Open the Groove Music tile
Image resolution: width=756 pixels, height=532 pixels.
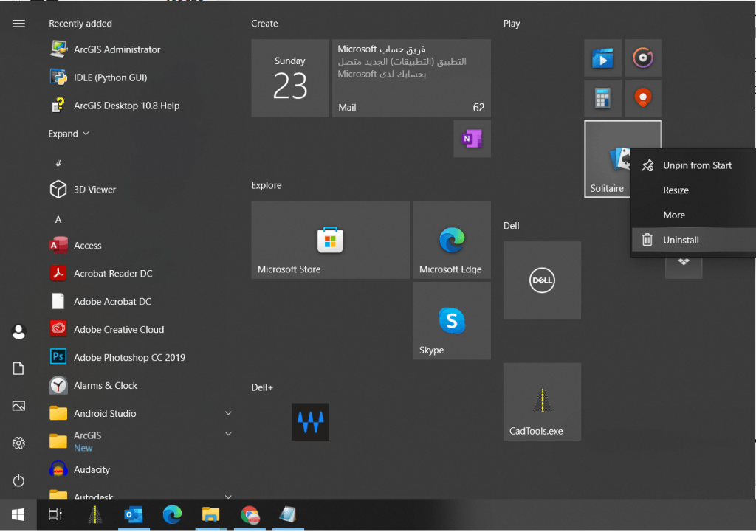643,58
